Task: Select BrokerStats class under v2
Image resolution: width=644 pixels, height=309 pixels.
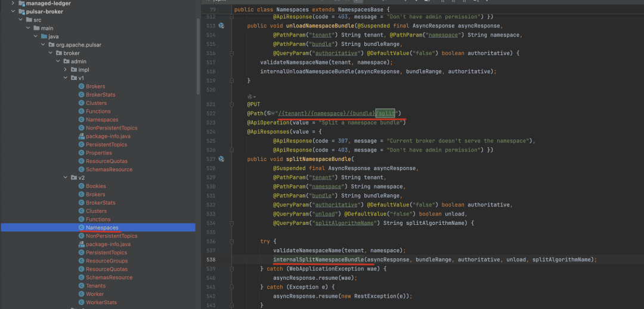Action: tap(101, 203)
